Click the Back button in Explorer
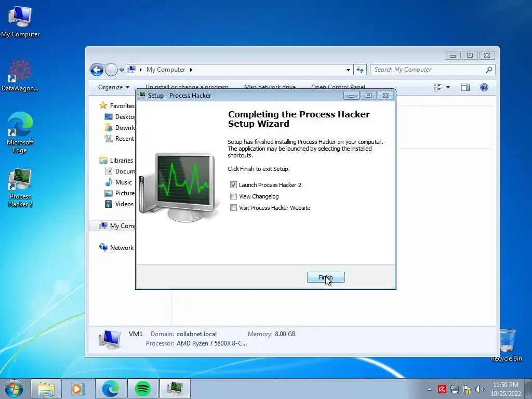532x399 pixels. 97,70
